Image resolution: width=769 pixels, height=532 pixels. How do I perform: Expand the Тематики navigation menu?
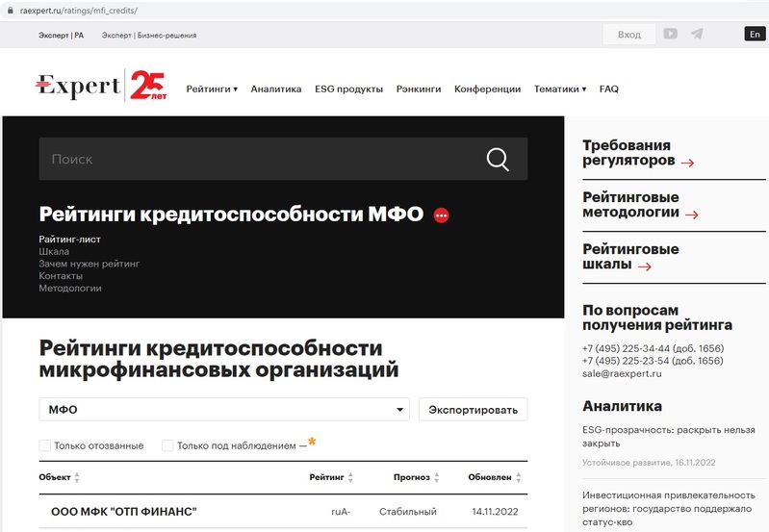560,89
